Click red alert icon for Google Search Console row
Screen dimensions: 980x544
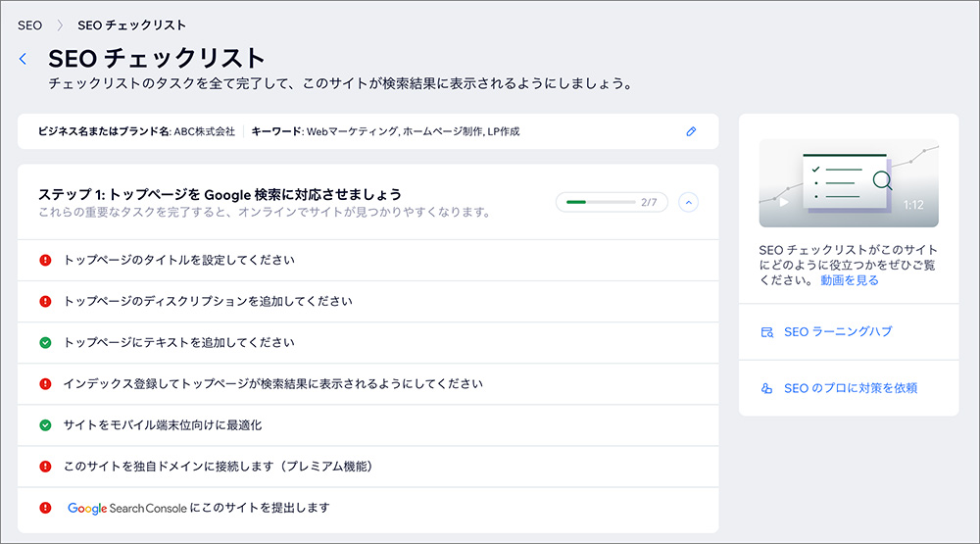click(x=46, y=508)
